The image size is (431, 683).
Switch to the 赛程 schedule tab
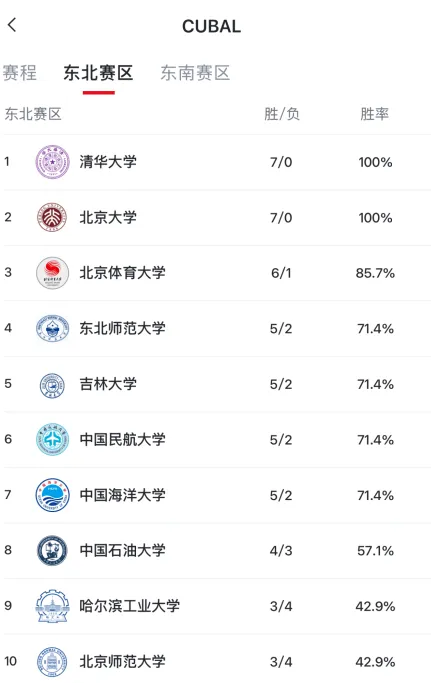click(x=20, y=73)
